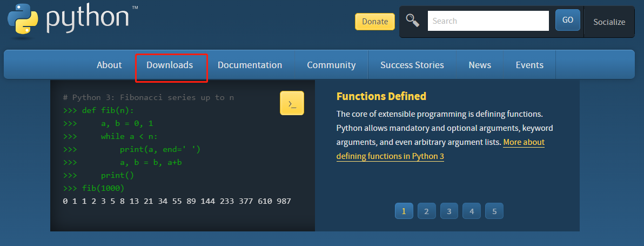Open the News menu
The image size is (644, 246).
pyautogui.click(x=480, y=65)
